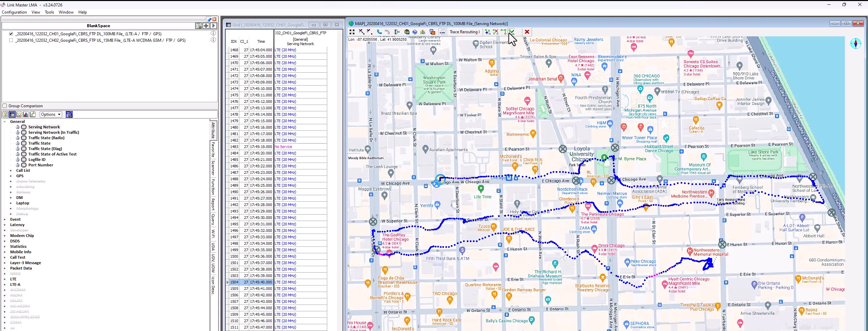
Task: Click the delete trace point icon with red X
Action: (496, 32)
